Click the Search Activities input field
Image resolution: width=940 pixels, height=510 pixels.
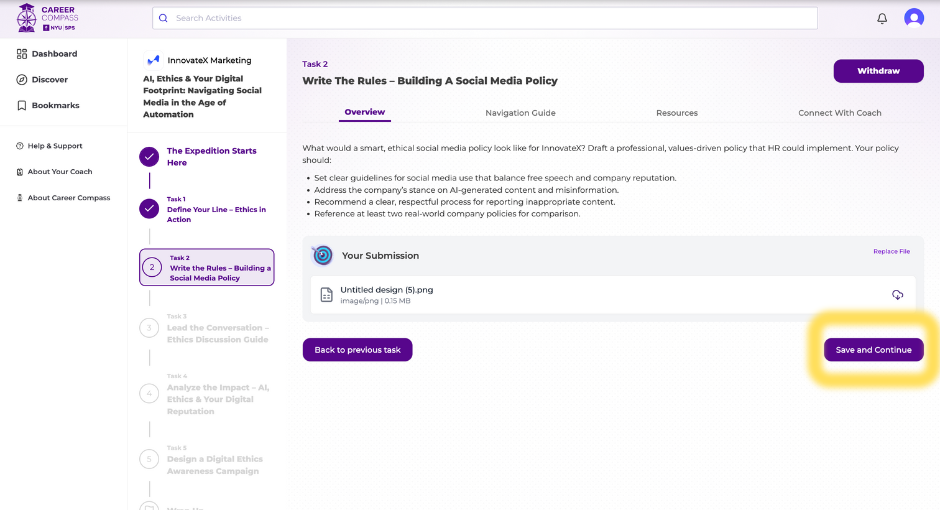pos(485,18)
